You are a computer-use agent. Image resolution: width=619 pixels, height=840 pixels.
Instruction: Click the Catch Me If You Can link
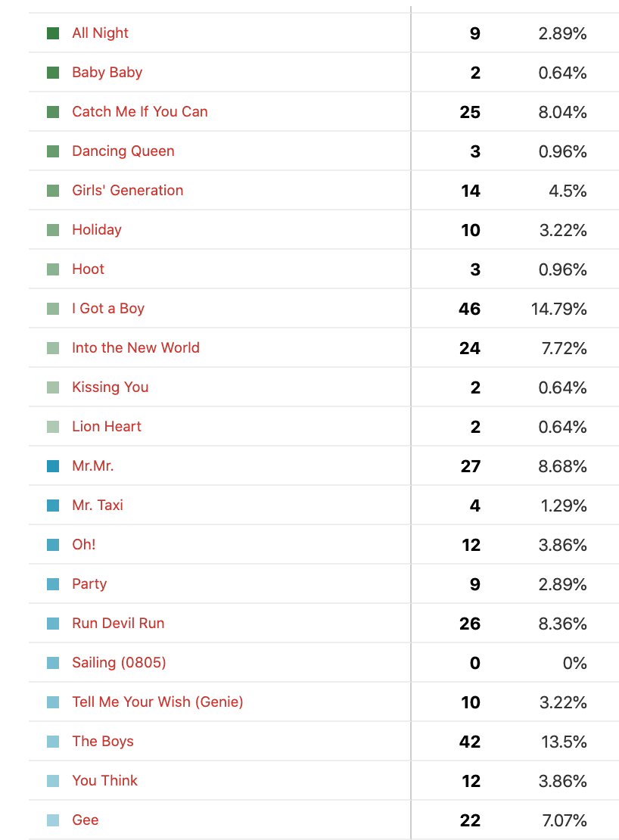[139, 112]
